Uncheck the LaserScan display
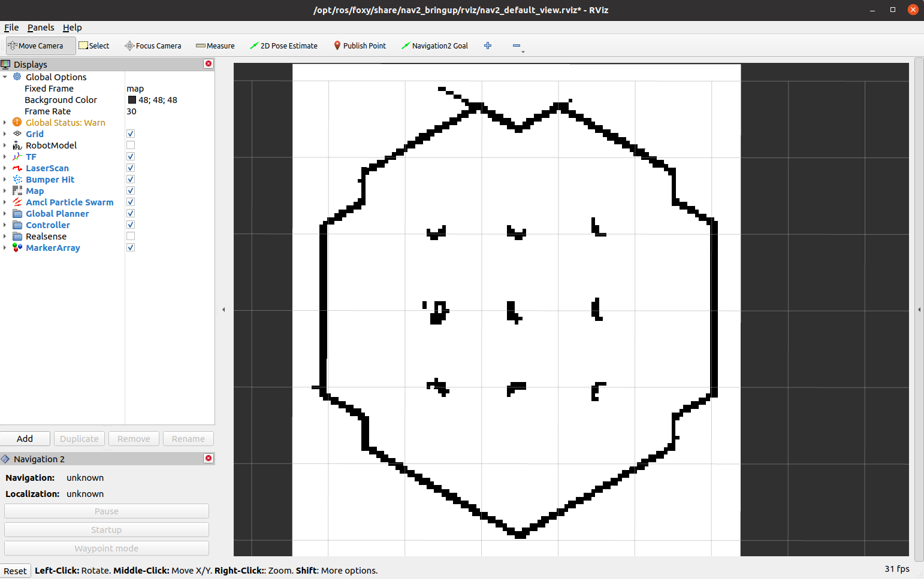This screenshot has height=579, width=924. coord(131,168)
